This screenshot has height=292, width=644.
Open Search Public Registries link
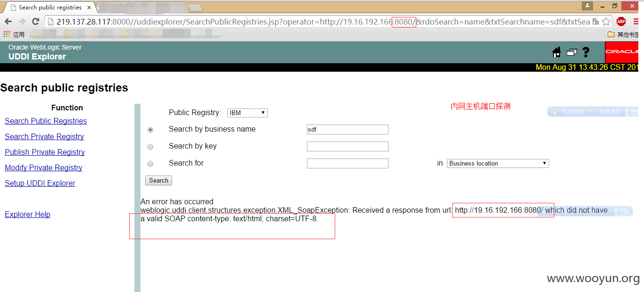[x=46, y=121]
